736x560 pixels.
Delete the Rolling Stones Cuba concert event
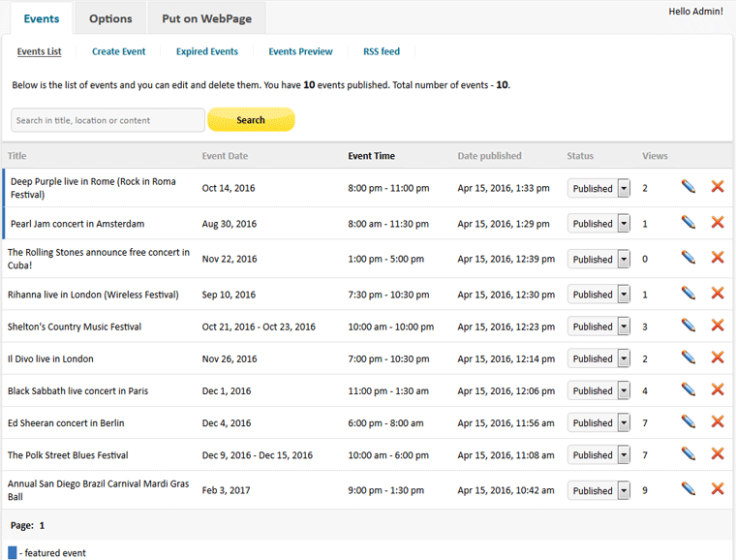tap(718, 258)
